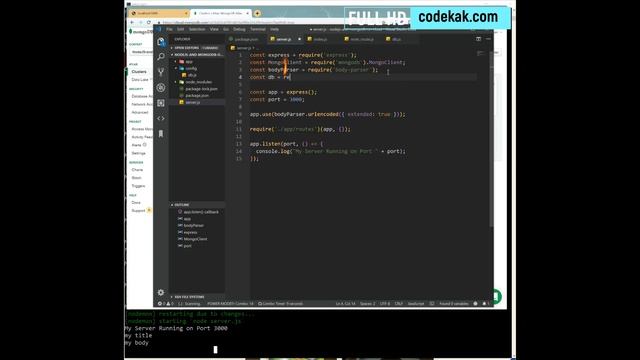Viewport: 640px width, 360px height.
Task: Open the Debug menu
Action: [239, 29]
